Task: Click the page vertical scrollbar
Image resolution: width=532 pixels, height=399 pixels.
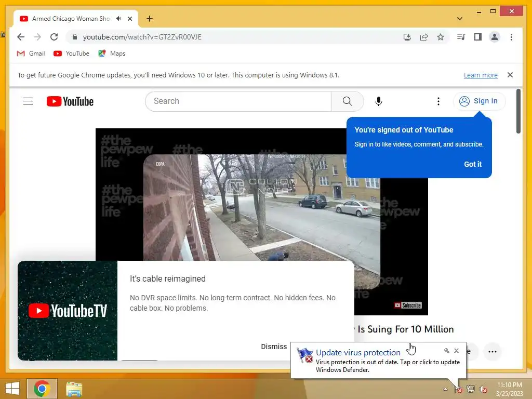Action: [518, 111]
